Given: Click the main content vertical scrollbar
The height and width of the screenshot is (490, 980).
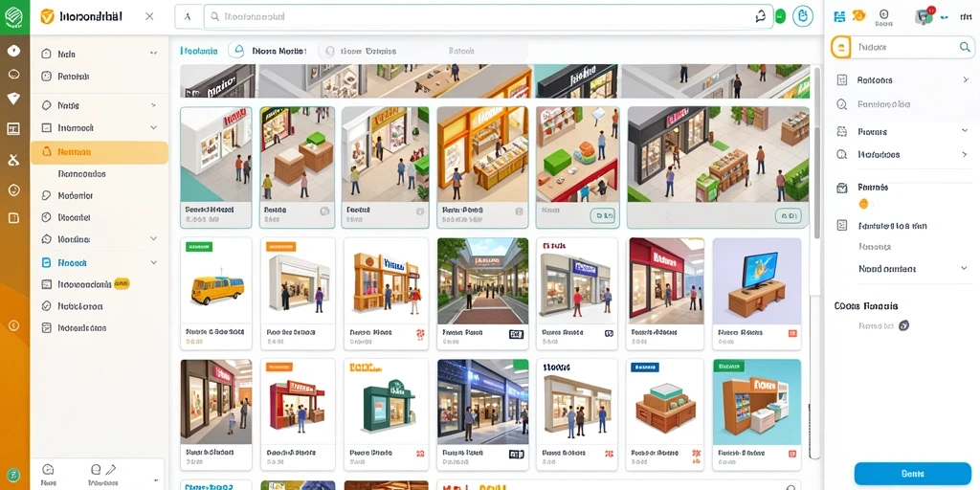Looking at the screenshot, I should (x=816, y=153).
